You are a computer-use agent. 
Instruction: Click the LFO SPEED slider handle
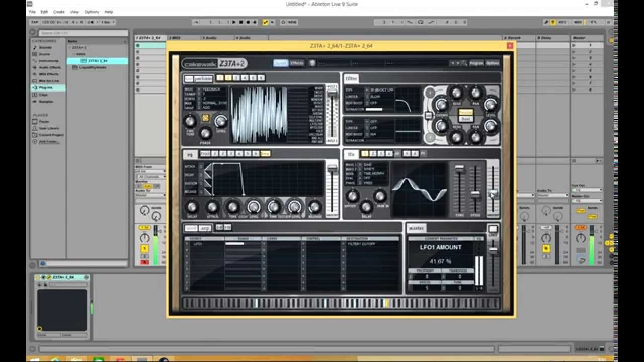point(475,194)
